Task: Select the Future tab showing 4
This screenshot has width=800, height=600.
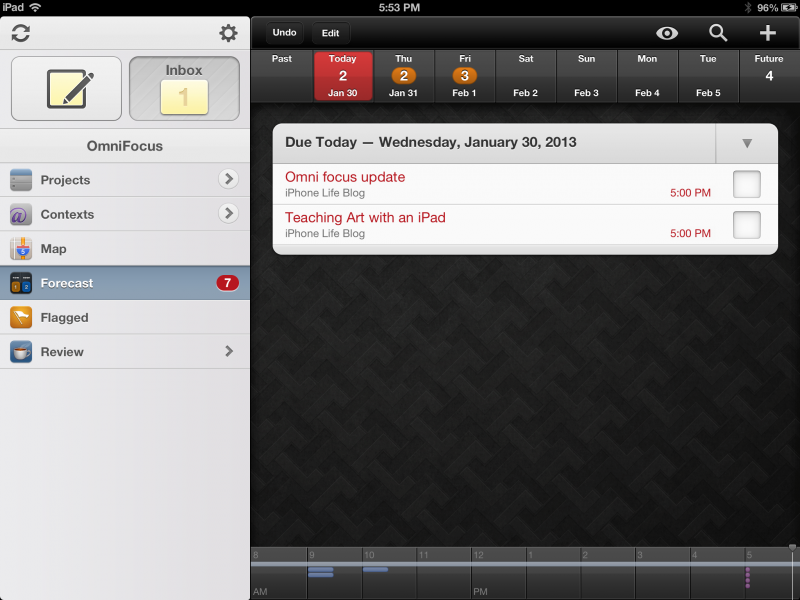Action: pyautogui.click(x=769, y=76)
